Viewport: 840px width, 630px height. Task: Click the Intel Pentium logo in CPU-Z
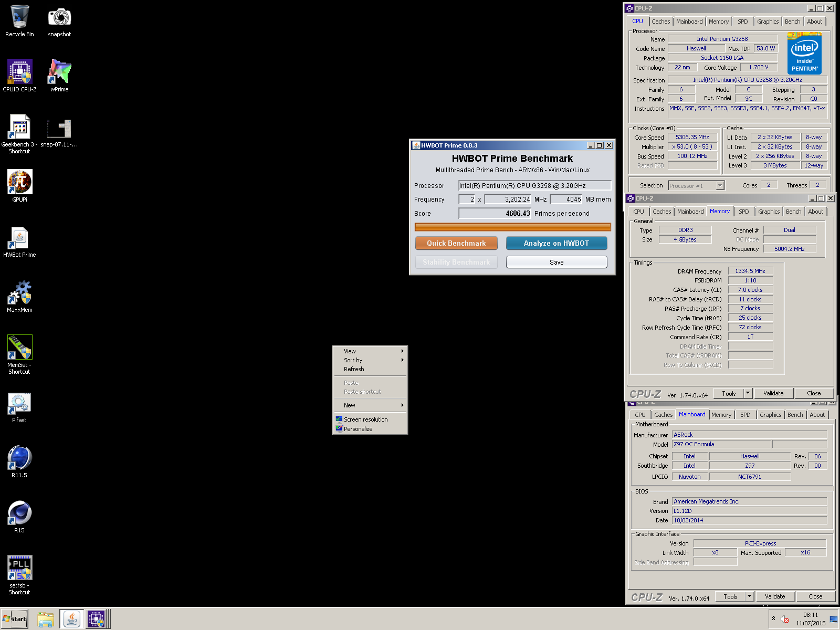804,55
